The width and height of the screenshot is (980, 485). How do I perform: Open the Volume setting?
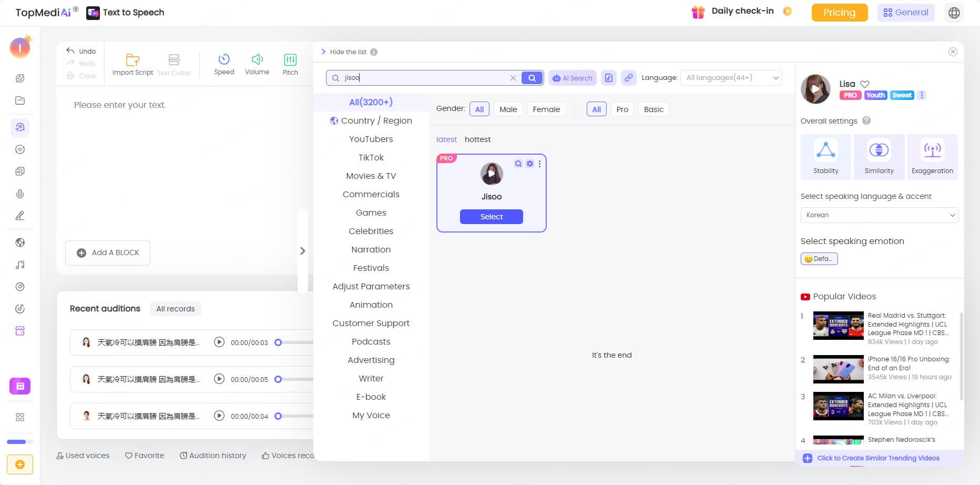coord(257,65)
